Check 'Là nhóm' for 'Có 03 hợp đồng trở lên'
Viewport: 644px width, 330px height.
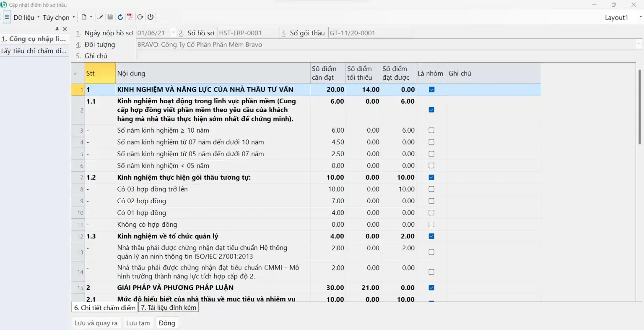pyautogui.click(x=431, y=189)
